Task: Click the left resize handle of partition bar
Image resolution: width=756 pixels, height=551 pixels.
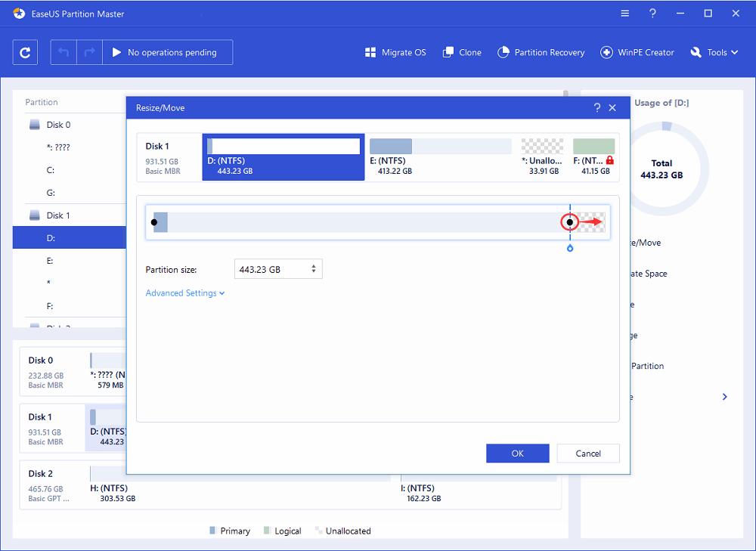Action: pos(153,222)
